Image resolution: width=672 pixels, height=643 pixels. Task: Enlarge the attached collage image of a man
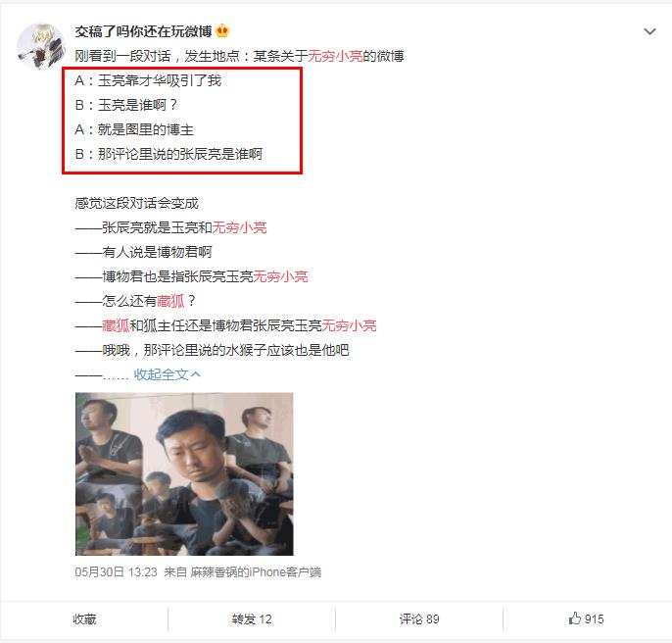click(x=184, y=474)
